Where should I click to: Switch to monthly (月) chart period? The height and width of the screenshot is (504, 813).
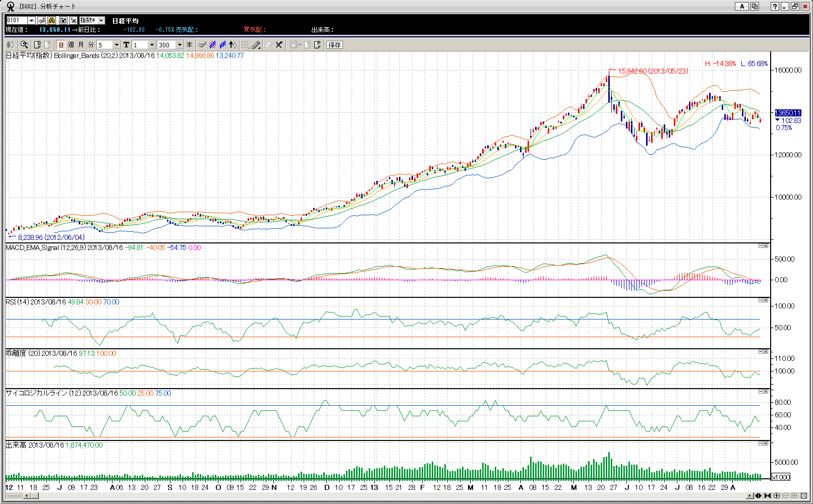click(x=81, y=45)
